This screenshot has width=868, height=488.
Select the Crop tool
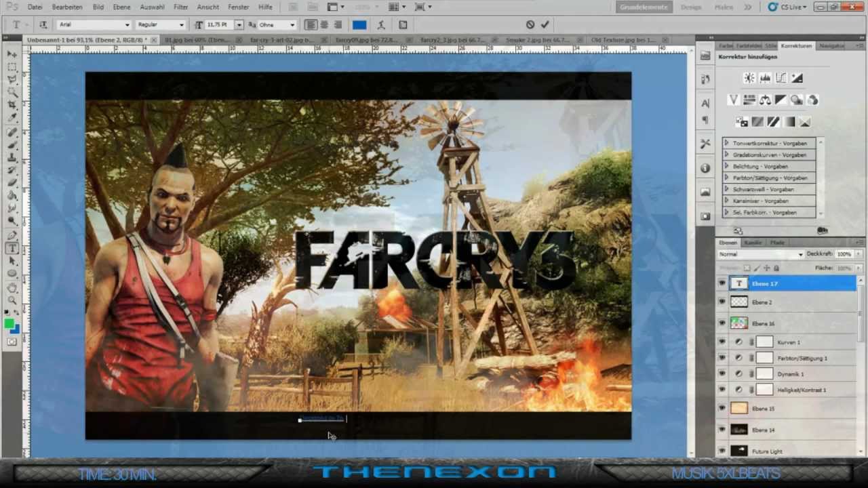tap(12, 105)
